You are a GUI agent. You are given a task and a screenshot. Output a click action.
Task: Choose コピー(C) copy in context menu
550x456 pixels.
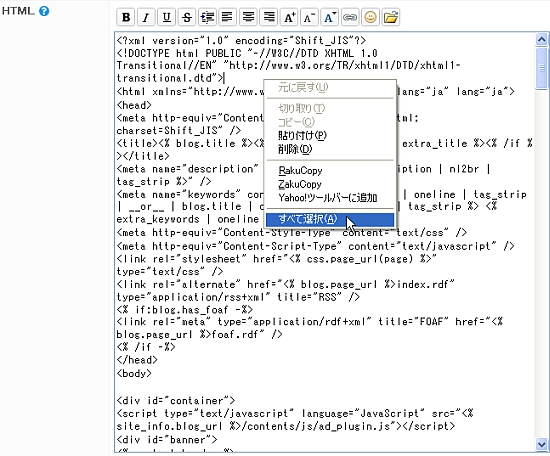[x=330, y=122]
